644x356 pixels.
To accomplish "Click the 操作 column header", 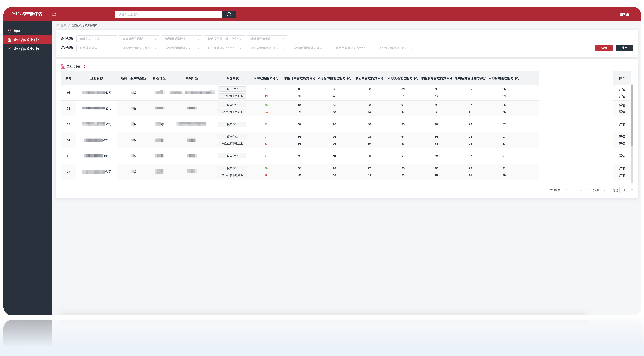I will pyautogui.click(x=622, y=78).
